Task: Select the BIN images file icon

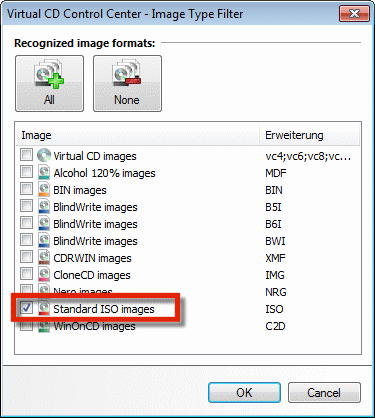Action: coord(44,189)
